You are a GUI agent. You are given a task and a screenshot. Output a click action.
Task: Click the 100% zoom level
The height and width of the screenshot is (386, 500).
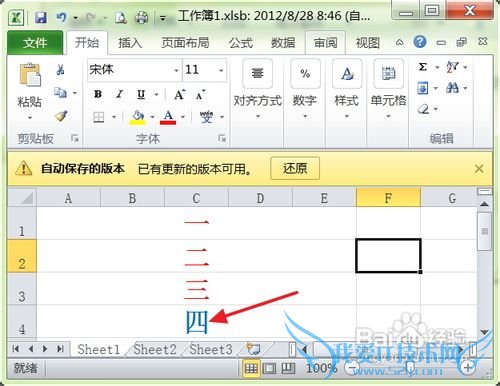(322, 368)
